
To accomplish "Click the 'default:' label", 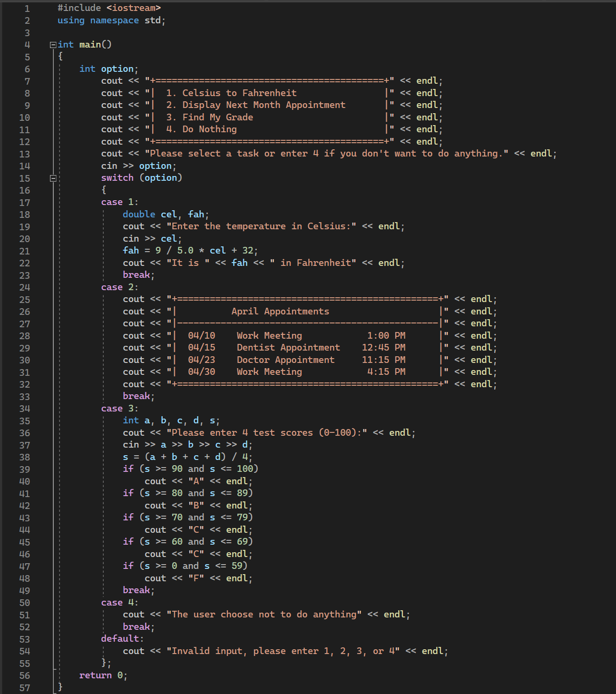I will [x=122, y=639].
